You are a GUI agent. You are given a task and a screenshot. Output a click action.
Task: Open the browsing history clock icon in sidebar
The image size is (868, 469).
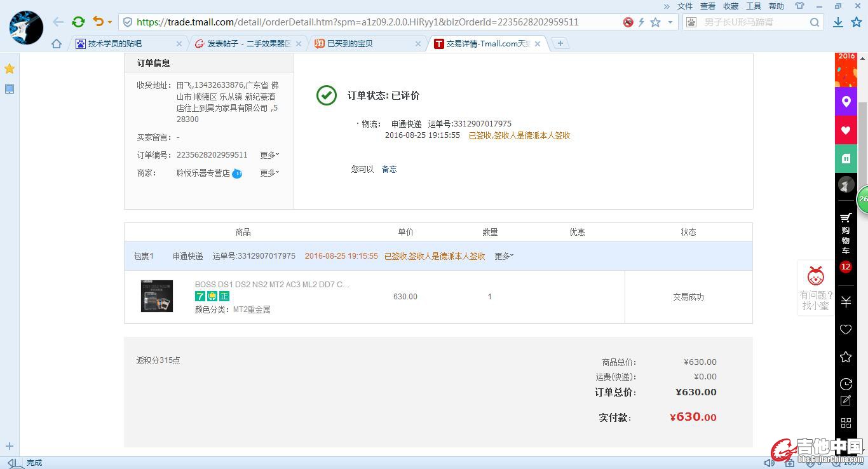click(x=846, y=384)
